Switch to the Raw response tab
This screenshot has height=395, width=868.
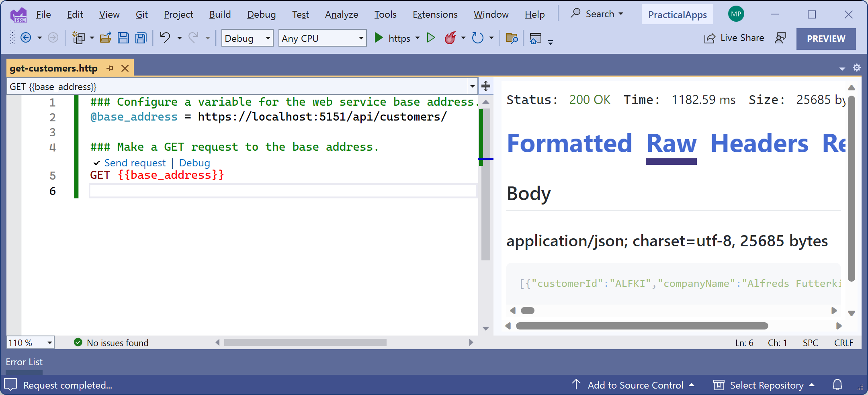pyautogui.click(x=671, y=143)
